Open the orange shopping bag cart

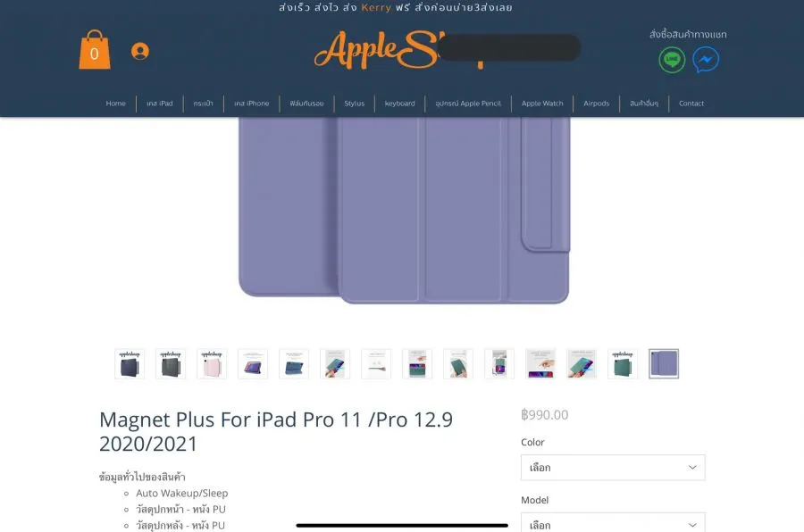coord(95,50)
